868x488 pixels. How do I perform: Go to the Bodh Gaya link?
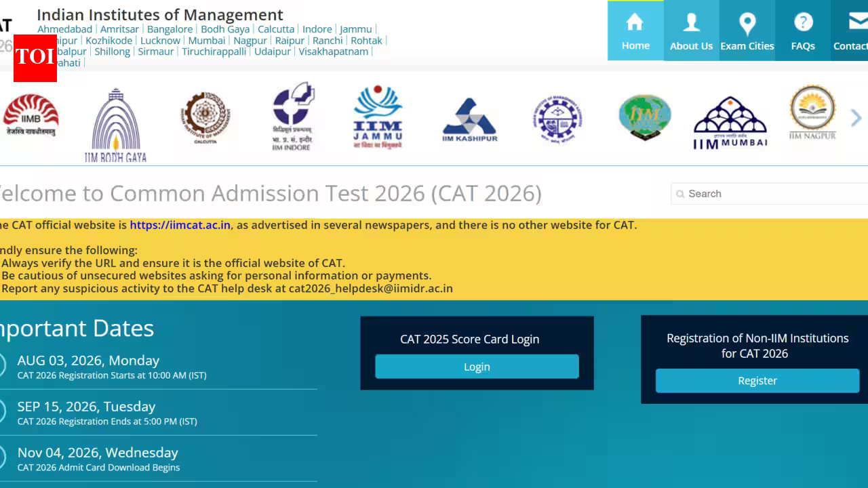(x=225, y=29)
